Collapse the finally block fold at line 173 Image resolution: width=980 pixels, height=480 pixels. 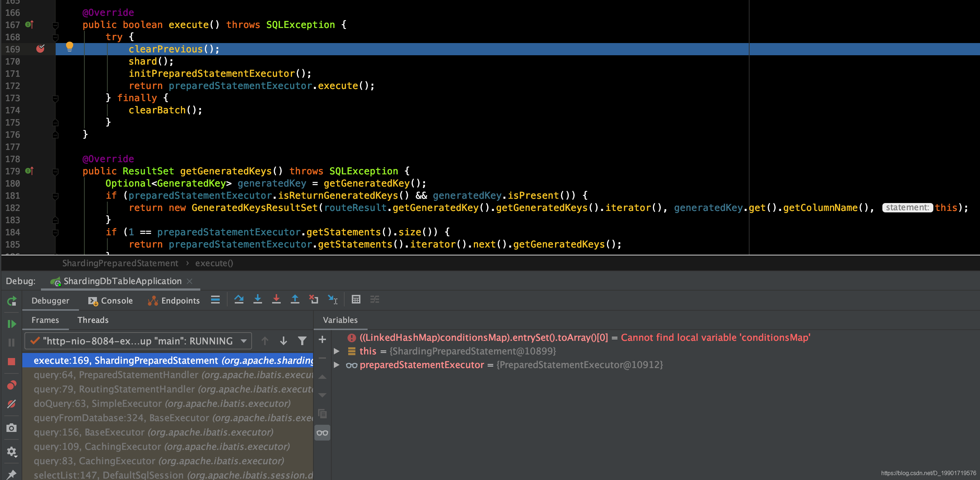tap(55, 98)
